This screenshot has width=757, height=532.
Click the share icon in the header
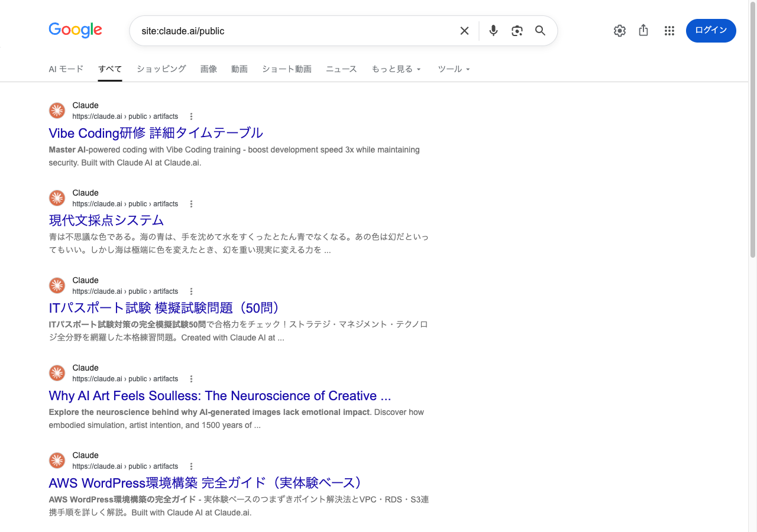click(644, 31)
